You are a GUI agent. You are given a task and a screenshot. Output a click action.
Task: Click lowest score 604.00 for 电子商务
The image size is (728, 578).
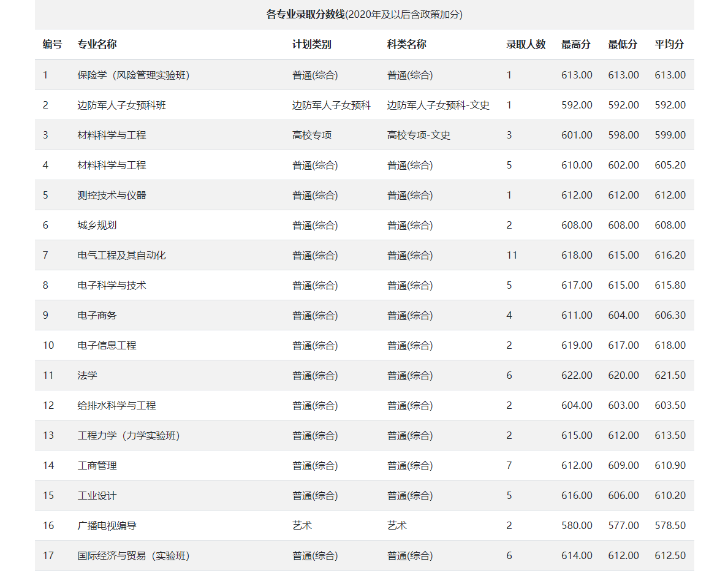[x=624, y=316]
